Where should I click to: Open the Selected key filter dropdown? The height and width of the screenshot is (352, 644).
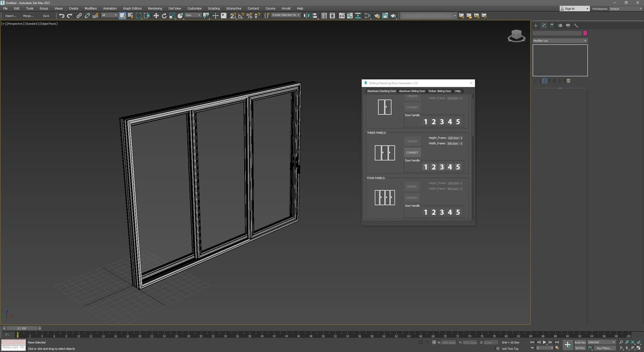coord(602,342)
